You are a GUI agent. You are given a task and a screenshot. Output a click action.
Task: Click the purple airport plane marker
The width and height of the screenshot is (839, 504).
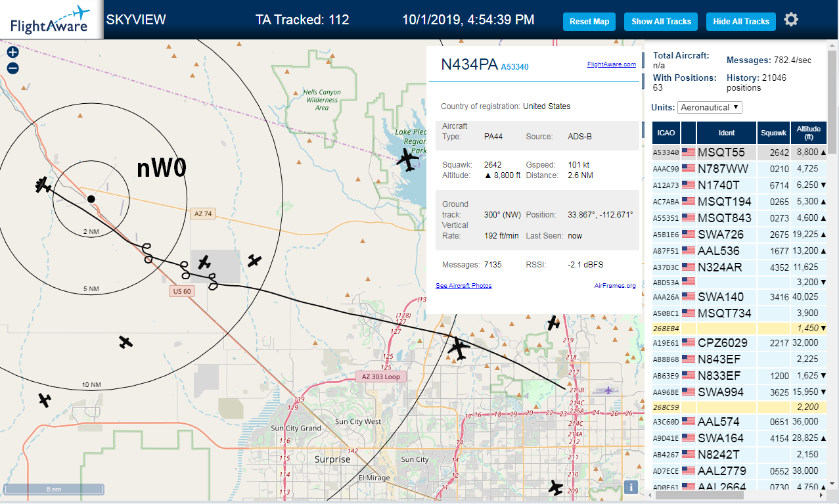(608, 391)
